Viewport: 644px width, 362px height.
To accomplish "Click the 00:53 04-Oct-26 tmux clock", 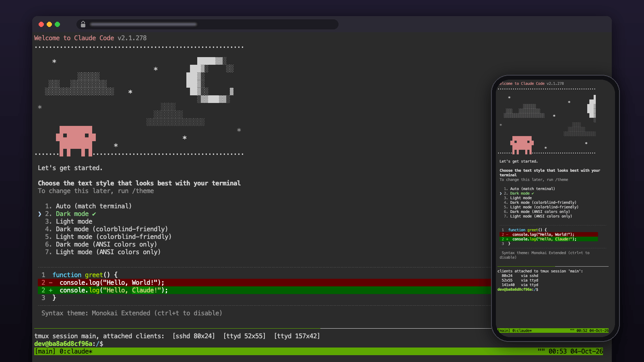I will (576, 351).
